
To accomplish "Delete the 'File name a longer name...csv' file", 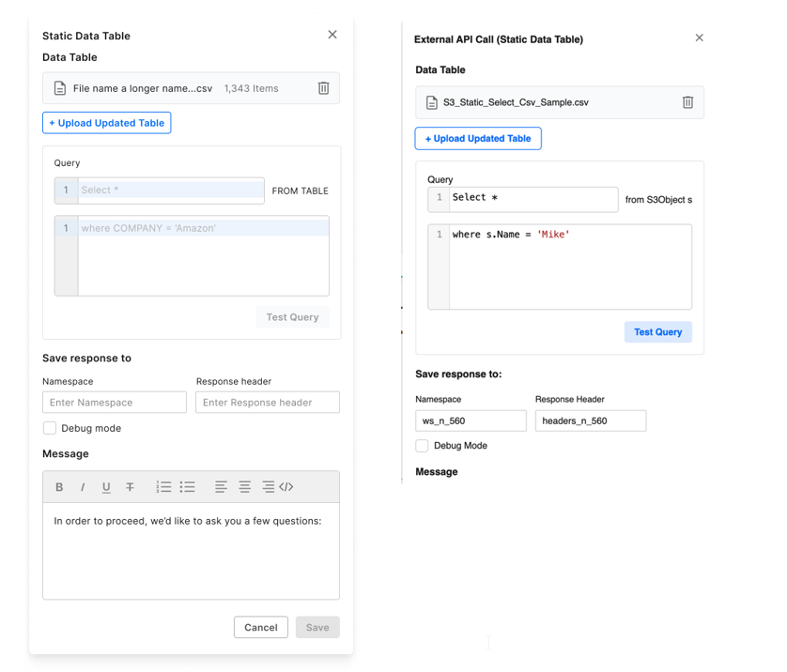I will 324,88.
